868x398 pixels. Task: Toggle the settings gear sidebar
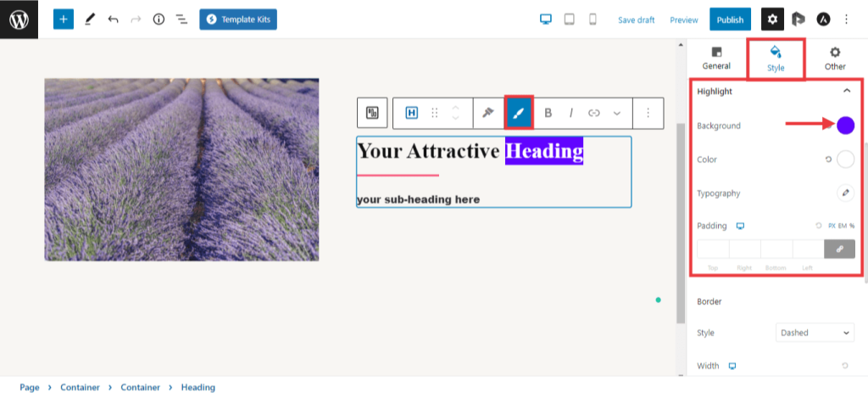(772, 19)
